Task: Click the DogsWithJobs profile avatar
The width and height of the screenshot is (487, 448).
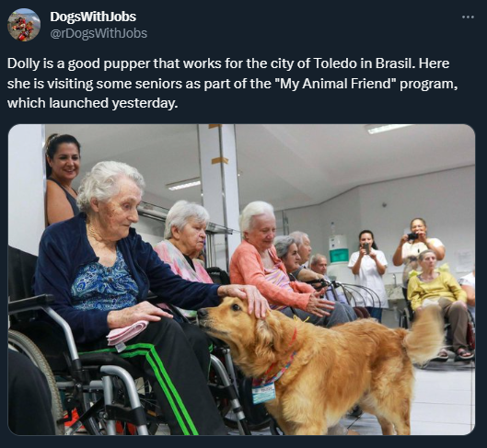Action: [24, 25]
